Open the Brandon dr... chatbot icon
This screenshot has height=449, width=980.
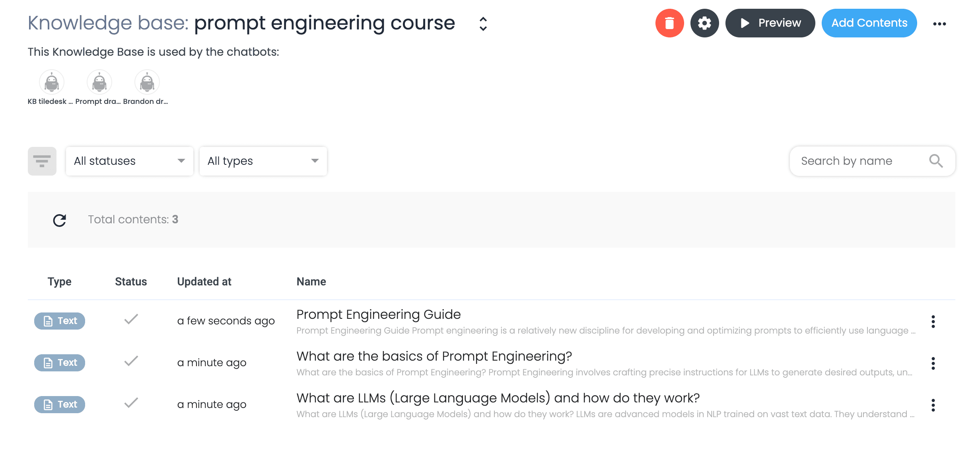(x=147, y=82)
